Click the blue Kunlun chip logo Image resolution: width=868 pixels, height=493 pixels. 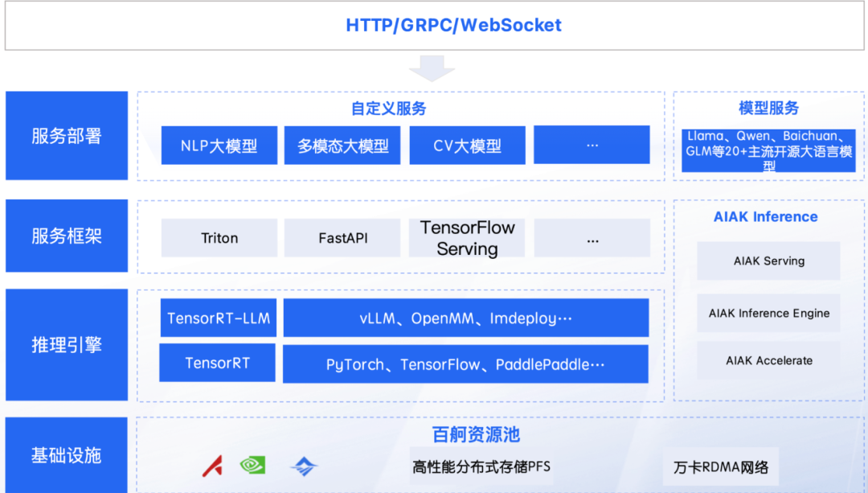pos(304,466)
